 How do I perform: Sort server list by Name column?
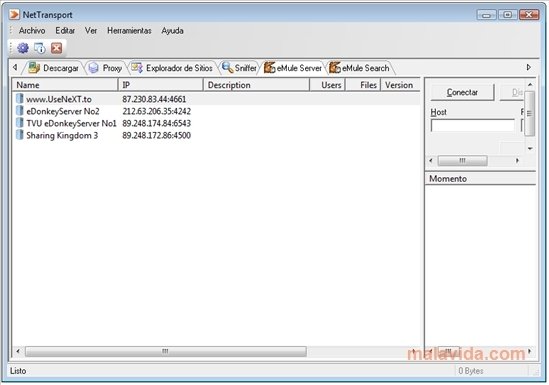pos(65,85)
